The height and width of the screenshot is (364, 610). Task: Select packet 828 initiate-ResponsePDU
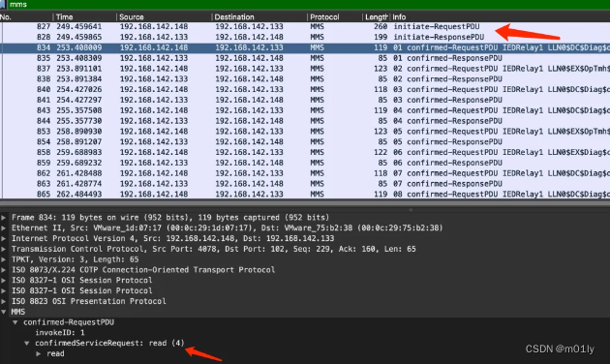(x=305, y=37)
